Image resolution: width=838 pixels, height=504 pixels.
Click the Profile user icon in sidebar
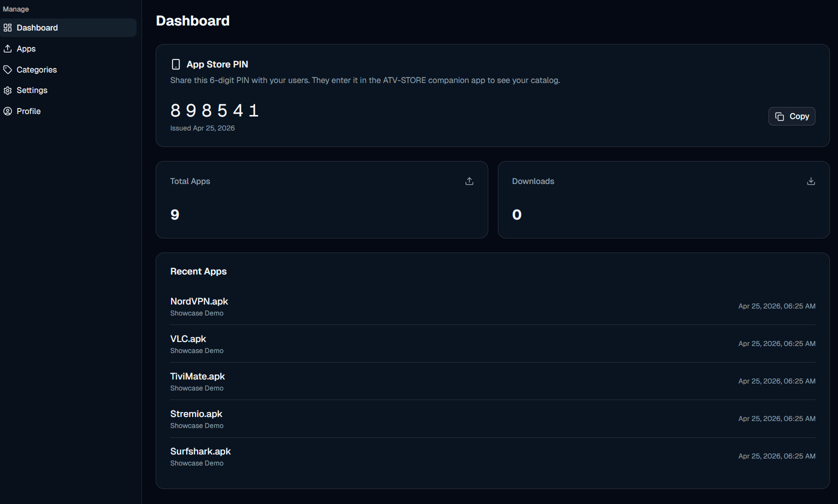click(8, 111)
